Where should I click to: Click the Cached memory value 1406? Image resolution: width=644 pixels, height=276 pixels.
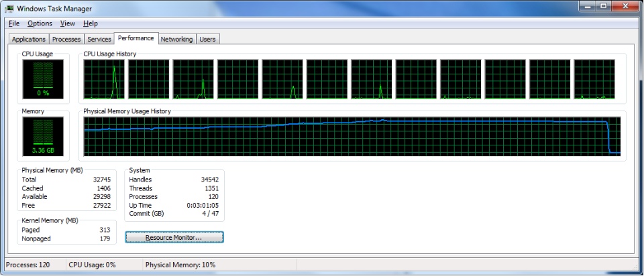103,188
